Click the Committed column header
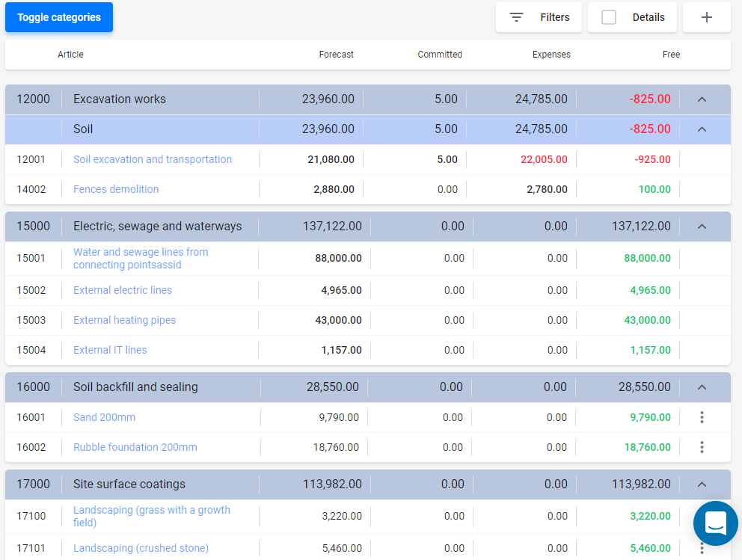The image size is (742, 560). 440,55
